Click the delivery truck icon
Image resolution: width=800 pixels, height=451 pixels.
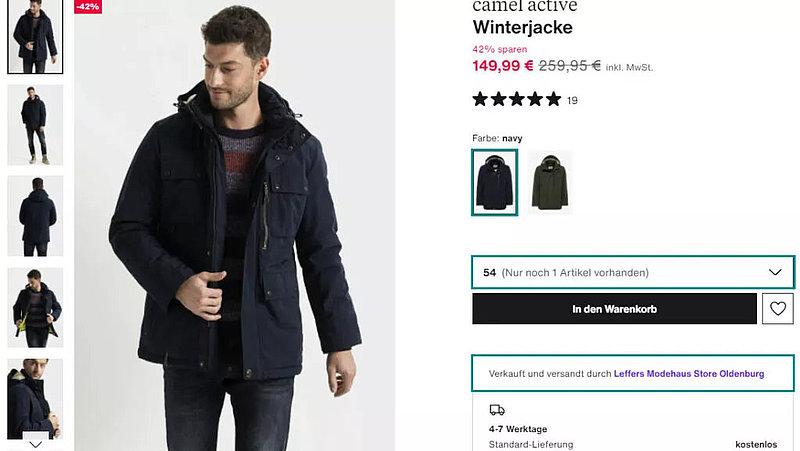tap(497, 409)
